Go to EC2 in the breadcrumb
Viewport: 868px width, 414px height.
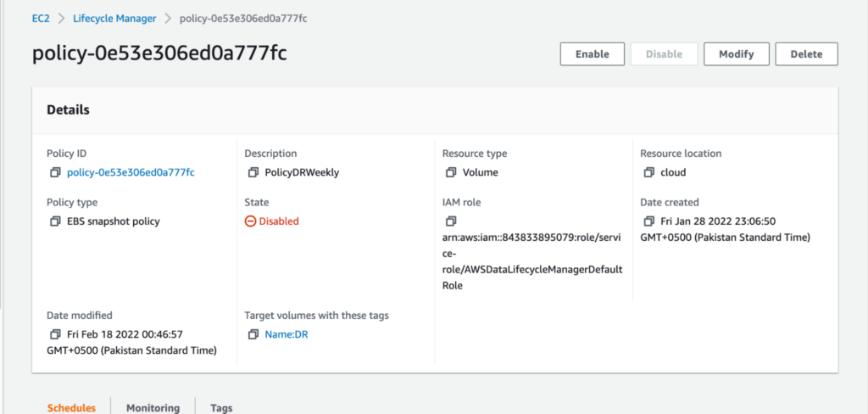(41, 19)
